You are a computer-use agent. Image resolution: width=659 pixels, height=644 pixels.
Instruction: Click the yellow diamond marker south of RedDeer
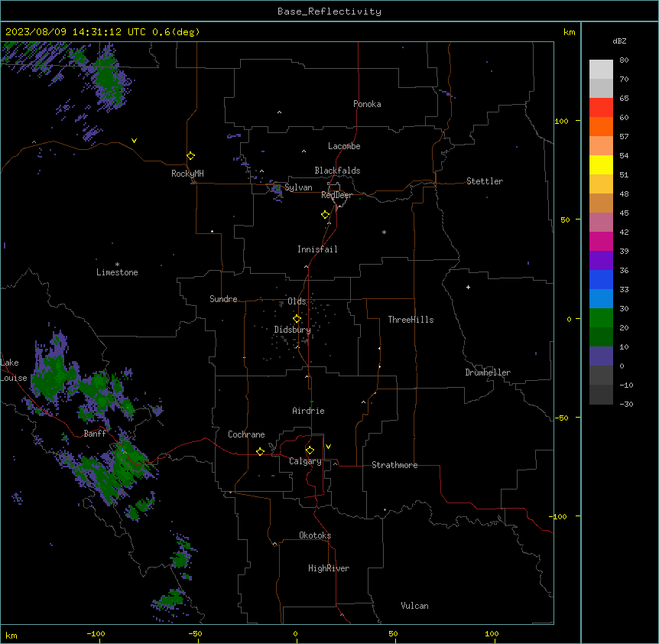[x=326, y=215]
